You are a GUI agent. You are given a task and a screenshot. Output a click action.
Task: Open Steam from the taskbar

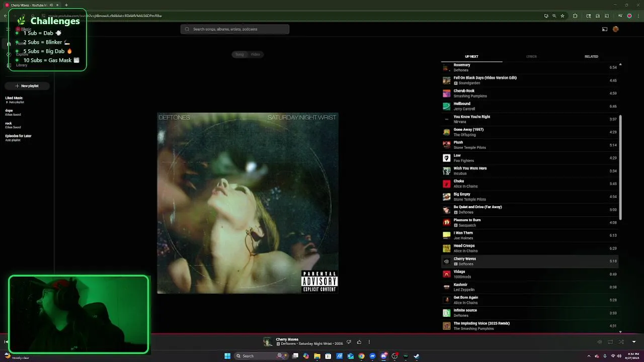[417, 356]
